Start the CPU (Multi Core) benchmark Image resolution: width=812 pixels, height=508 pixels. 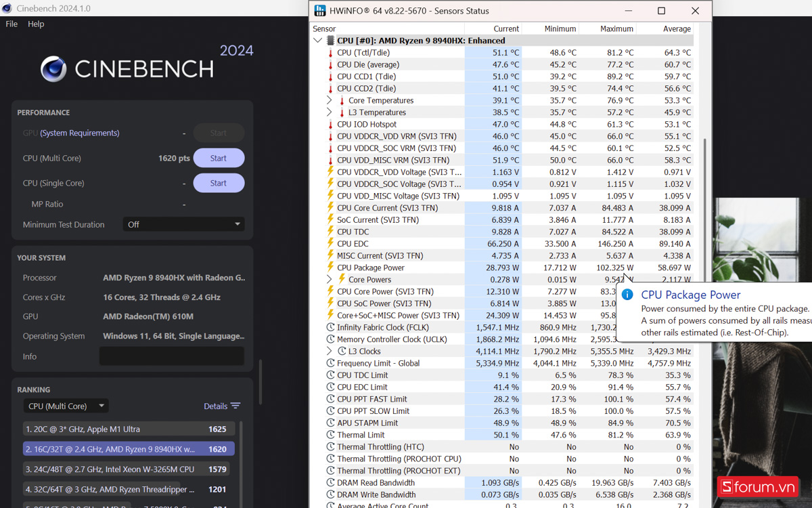(x=219, y=158)
